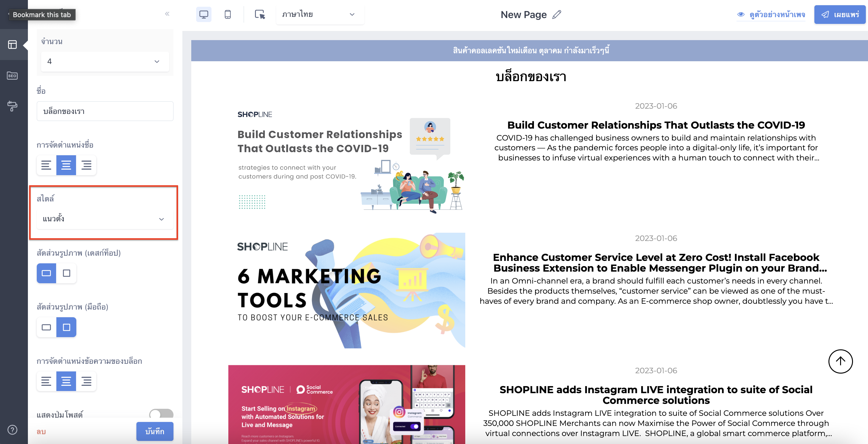The image size is (868, 444).
Task: Open the สไตล์ dropdown showing แนวตั้ง
Action: pyautogui.click(x=105, y=219)
